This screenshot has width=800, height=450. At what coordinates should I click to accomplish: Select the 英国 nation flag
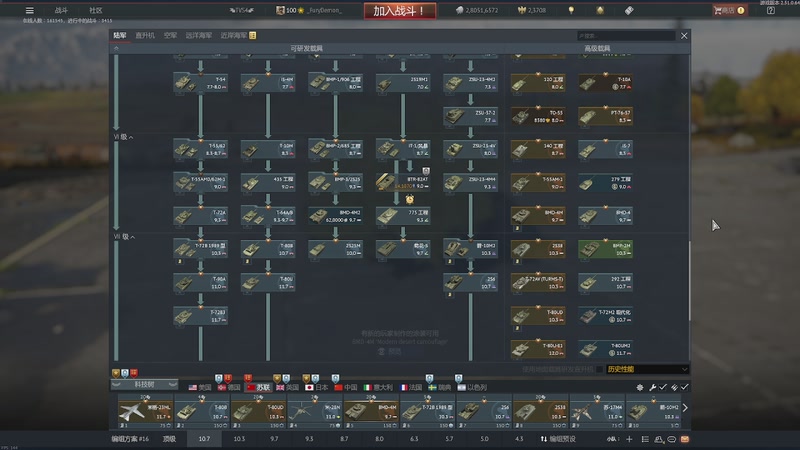[x=287, y=388]
